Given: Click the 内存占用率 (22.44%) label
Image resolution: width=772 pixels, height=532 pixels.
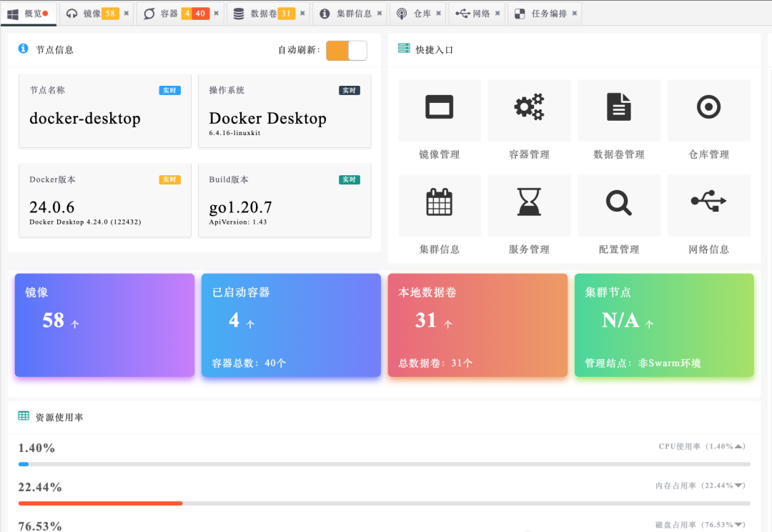Looking at the screenshot, I should (700, 486).
